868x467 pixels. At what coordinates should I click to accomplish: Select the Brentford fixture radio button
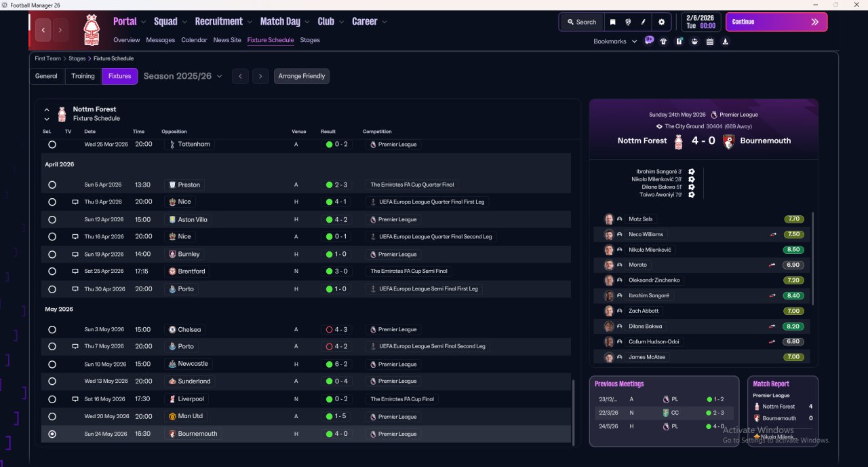pyautogui.click(x=52, y=272)
